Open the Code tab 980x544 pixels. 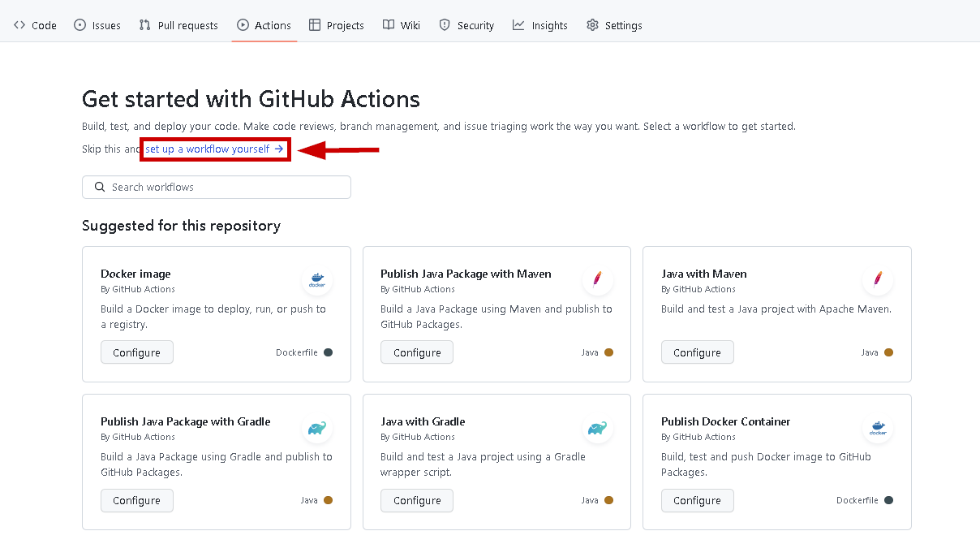point(35,25)
